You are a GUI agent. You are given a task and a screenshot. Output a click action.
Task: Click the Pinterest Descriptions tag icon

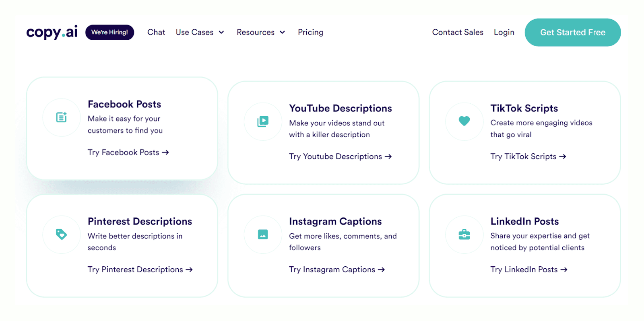pos(62,234)
